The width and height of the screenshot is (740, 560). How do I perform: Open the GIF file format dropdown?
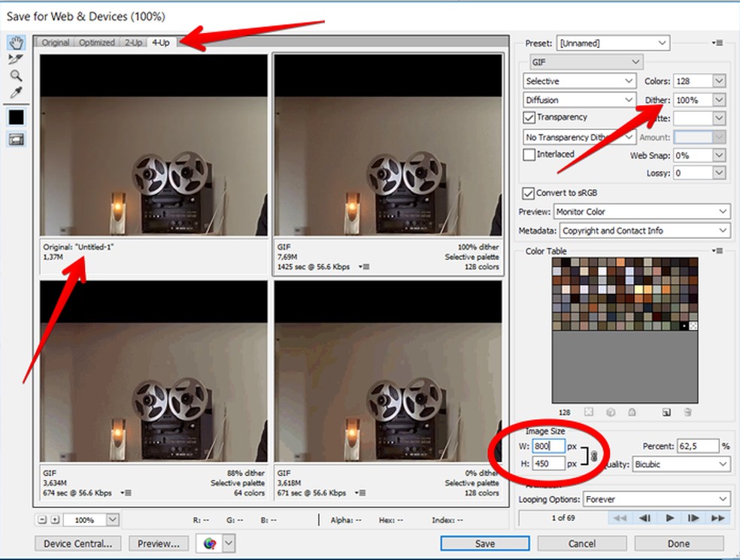(x=586, y=62)
